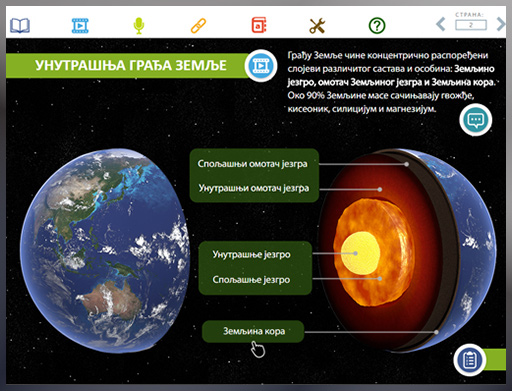Open the orange link chain icon
Image resolution: width=512 pixels, height=391 pixels.
(x=198, y=26)
